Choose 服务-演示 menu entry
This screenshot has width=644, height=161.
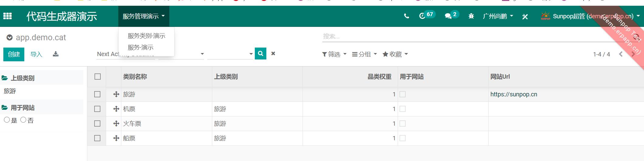pos(140,48)
